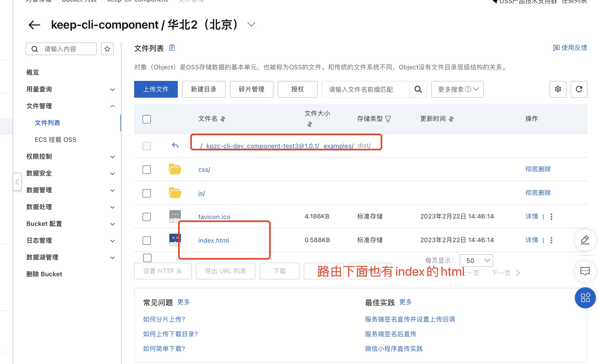Open 详情 for favicon.ico
Viewport: 598px width, 364px height.
pos(532,216)
